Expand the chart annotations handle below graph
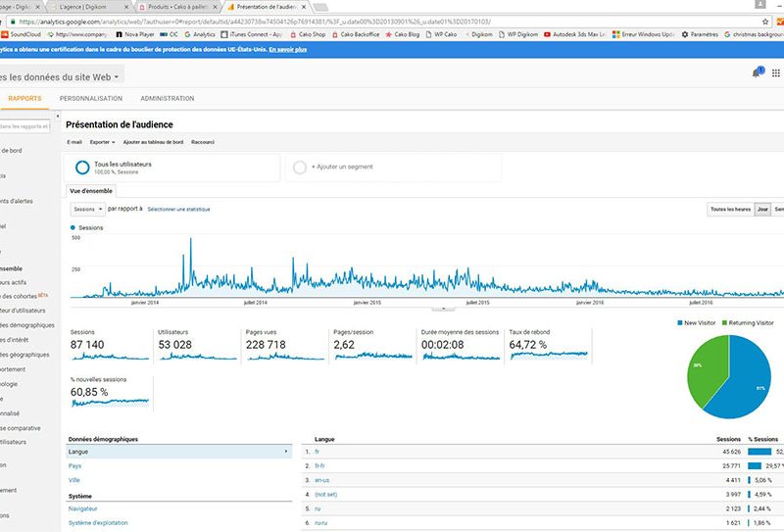Screen dimensions: 784x532 click(443, 309)
